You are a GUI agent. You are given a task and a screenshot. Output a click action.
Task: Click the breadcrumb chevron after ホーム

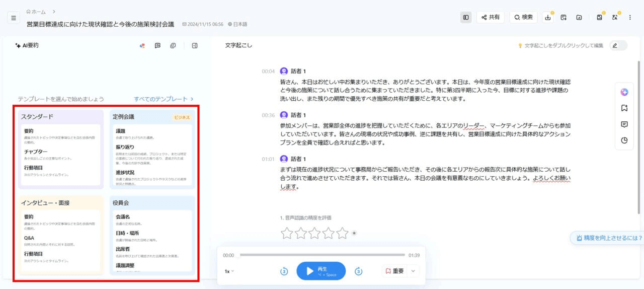[x=54, y=11]
